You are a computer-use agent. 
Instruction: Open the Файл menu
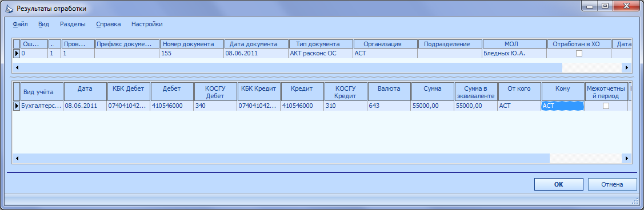click(x=20, y=24)
